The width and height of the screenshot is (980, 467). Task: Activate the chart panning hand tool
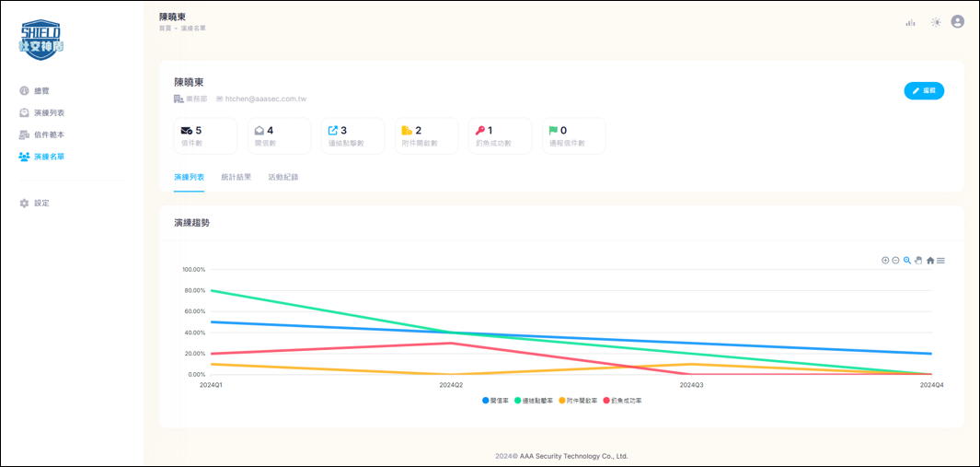point(918,261)
